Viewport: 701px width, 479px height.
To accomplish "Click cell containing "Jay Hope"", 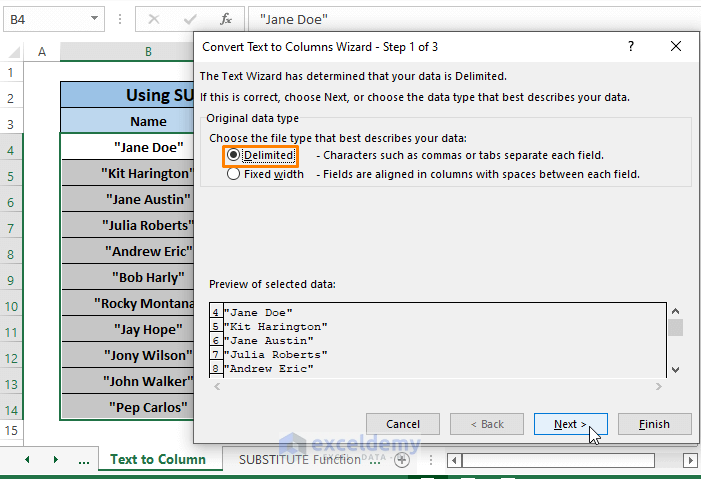I will pos(127,329).
